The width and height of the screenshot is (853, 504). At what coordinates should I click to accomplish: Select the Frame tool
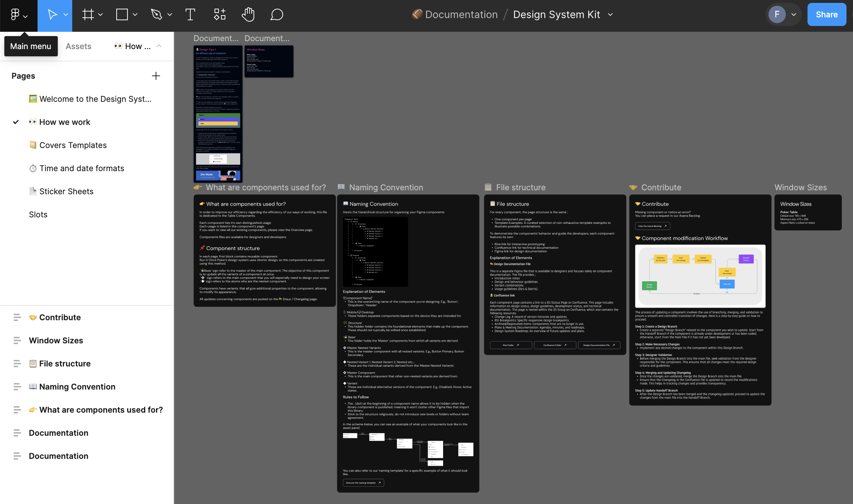tap(88, 15)
